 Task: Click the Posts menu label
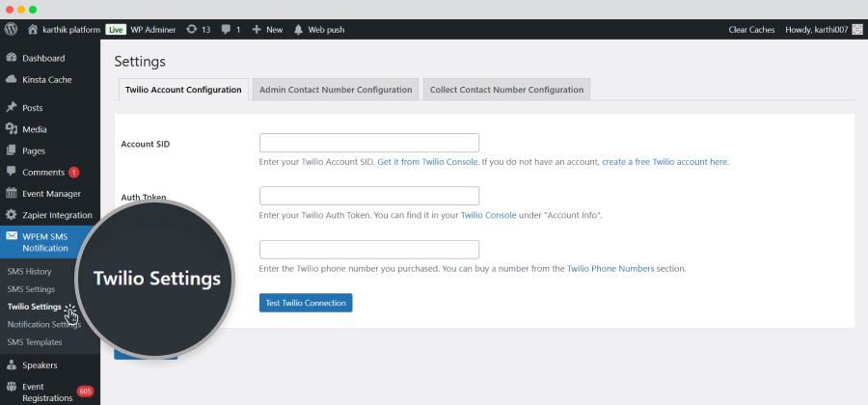(33, 108)
